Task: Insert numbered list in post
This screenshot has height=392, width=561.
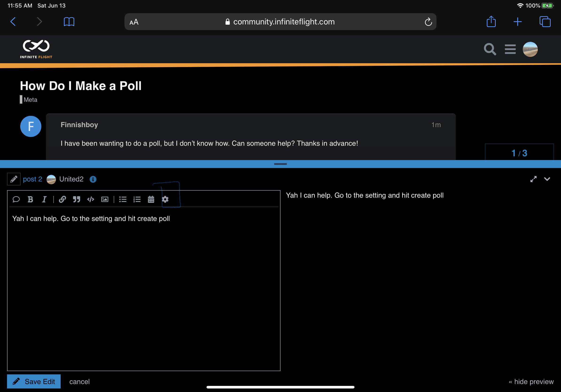Action: coord(137,200)
